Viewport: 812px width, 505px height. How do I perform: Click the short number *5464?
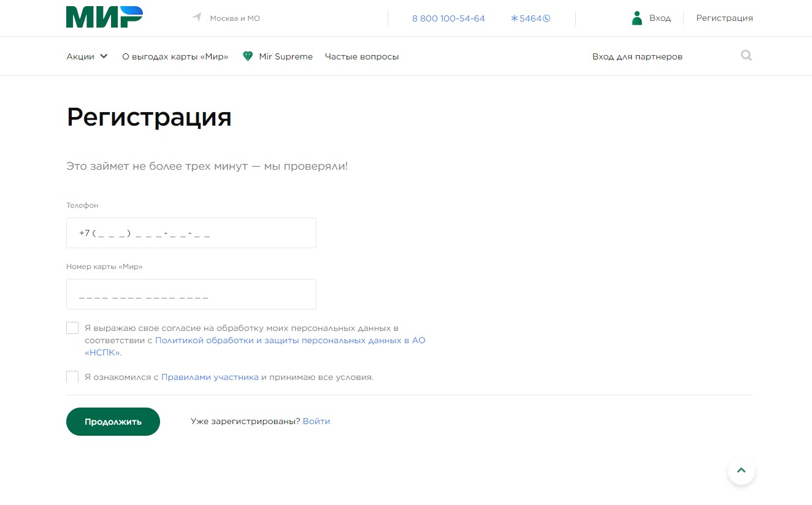(x=530, y=18)
